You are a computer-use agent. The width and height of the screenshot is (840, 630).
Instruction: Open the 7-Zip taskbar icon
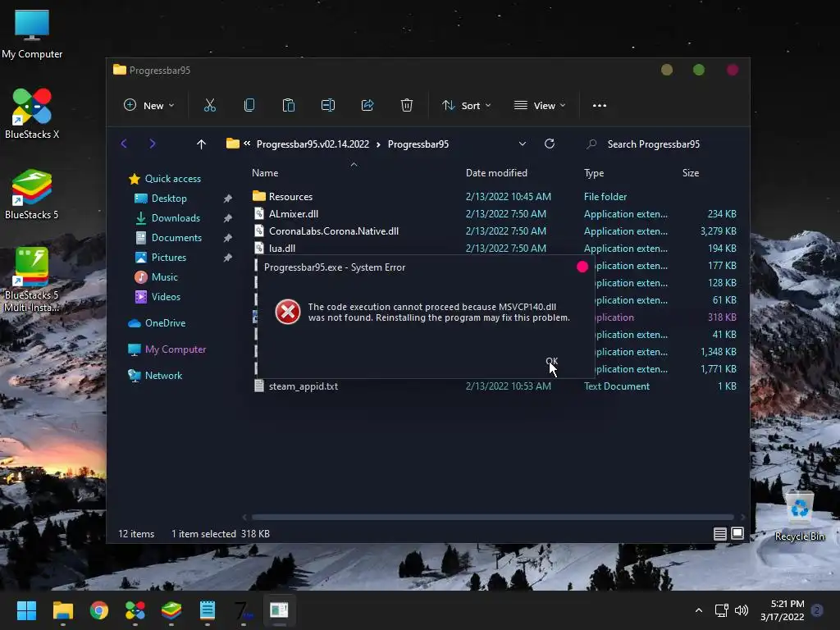[x=244, y=610]
